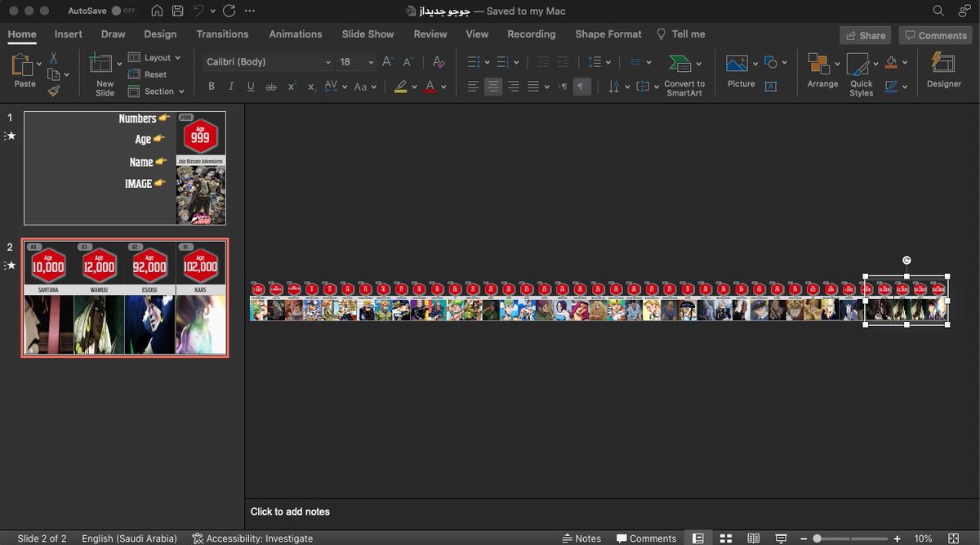The width and height of the screenshot is (980, 545).
Task: Toggle AutoSave switch
Action: (x=123, y=11)
